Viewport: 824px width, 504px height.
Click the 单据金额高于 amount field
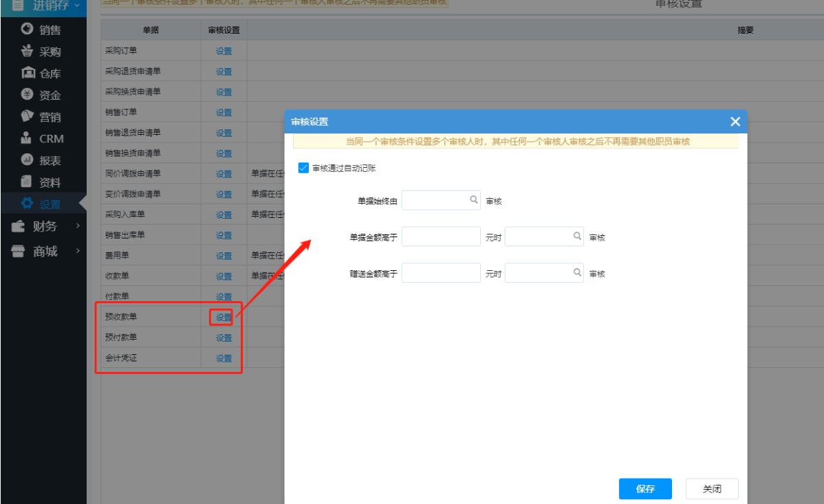[441, 237]
